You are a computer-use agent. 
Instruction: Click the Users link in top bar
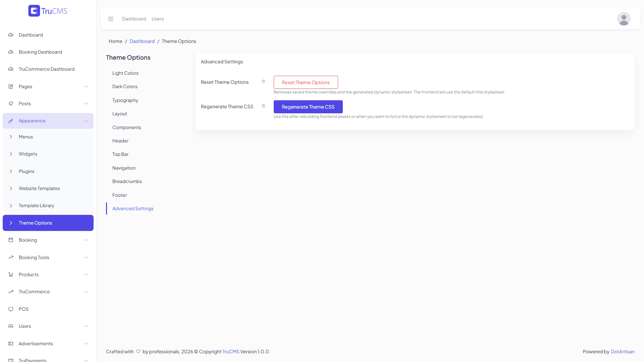pos(158,19)
